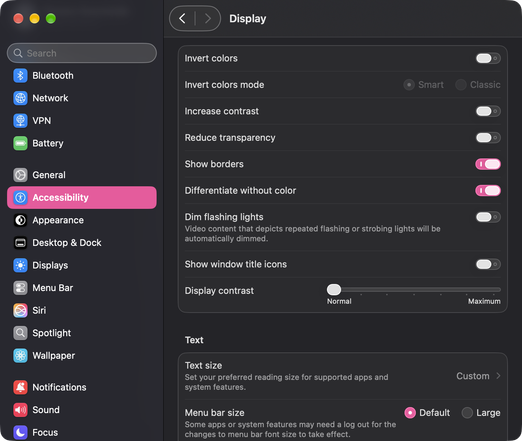Click the Appearance half-circle icon
The image size is (522, 441).
20,220
